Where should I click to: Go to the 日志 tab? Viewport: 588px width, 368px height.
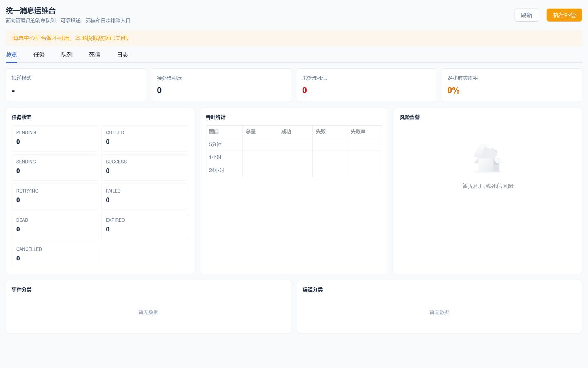point(122,55)
